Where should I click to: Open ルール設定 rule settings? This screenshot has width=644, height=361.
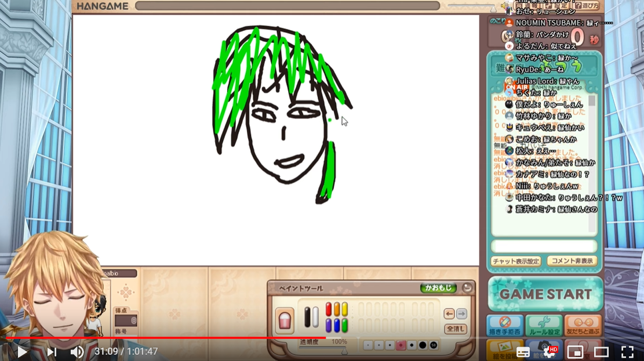coord(544,326)
